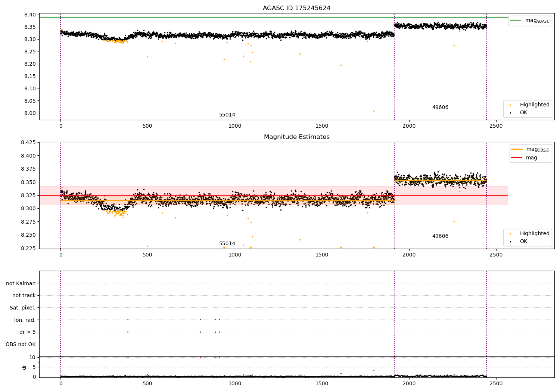
Task: Click the 'dr' y-axis label at bottom
Action: tap(24, 367)
